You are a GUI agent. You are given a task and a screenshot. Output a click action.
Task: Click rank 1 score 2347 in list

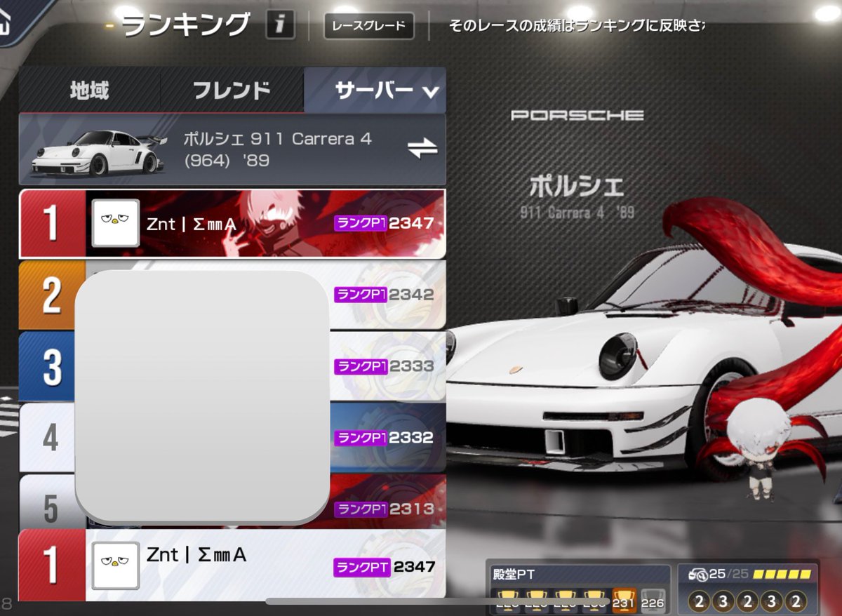(411, 224)
